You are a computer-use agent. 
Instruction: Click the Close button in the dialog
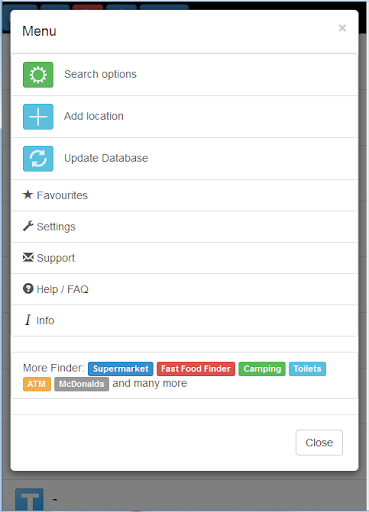coord(319,443)
